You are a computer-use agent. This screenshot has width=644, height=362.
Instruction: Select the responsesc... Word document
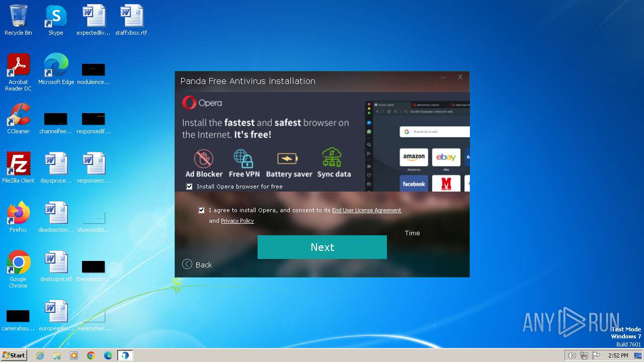point(94,168)
